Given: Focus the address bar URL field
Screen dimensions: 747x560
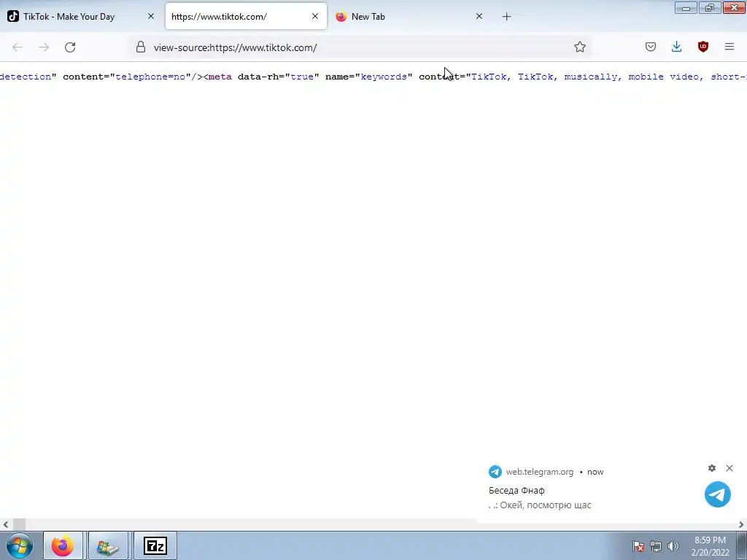Looking at the screenshot, I should [x=360, y=47].
